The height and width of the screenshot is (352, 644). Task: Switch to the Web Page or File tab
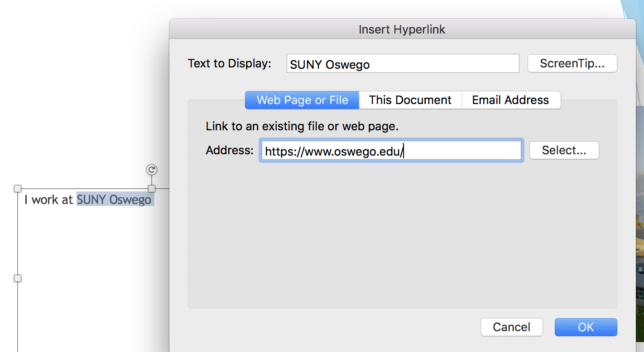(x=302, y=100)
